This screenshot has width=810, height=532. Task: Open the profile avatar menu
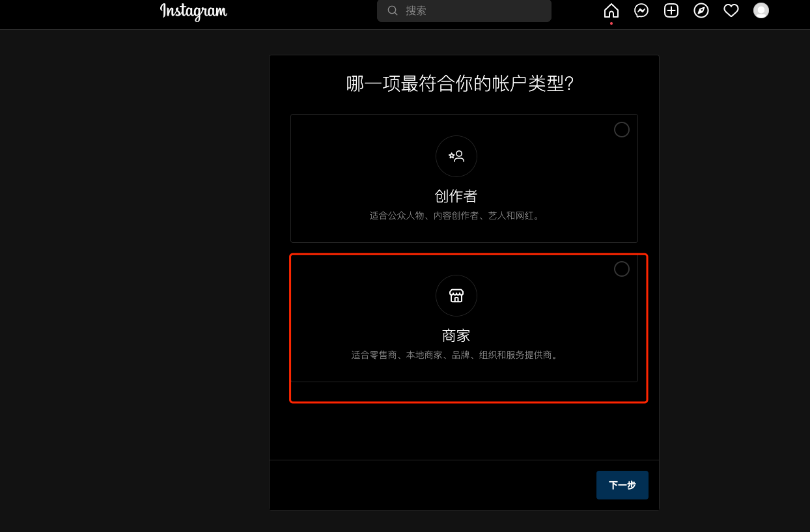[x=761, y=10]
